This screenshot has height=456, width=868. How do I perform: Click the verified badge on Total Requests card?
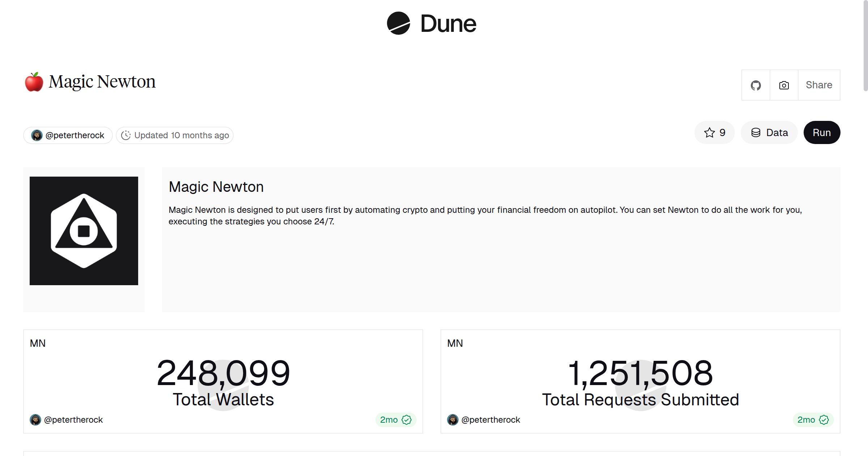(x=824, y=420)
